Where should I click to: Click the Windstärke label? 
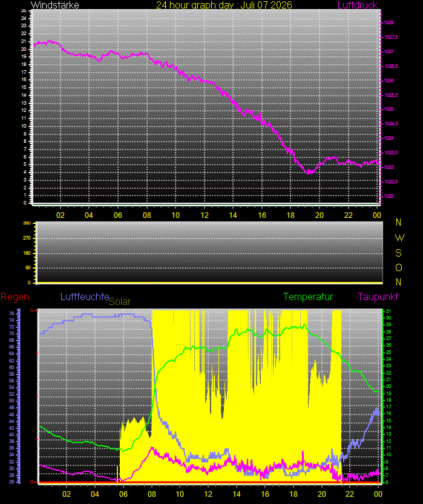point(54,5)
